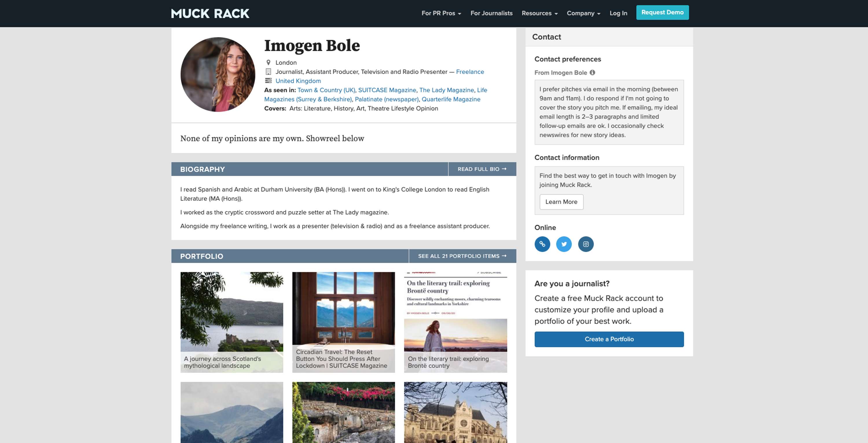Screen dimensions: 868x443
Task: Open the Circadian Travel portfolio item
Action: point(343,322)
